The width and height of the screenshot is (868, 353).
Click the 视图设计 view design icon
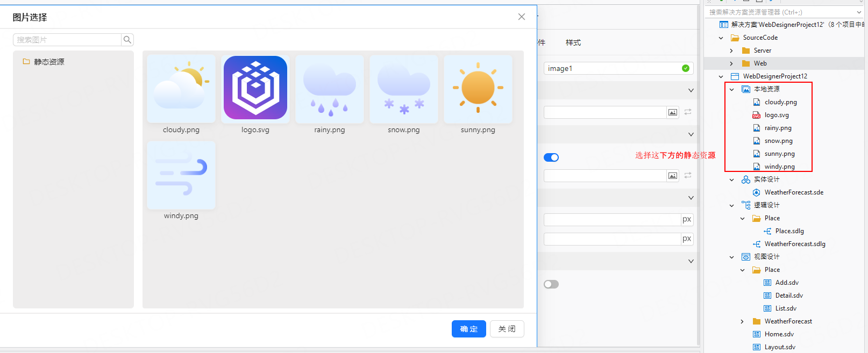click(746, 257)
